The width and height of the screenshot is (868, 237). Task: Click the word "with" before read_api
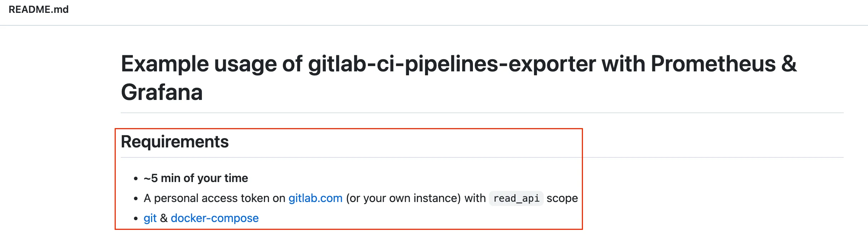click(475, 198)
